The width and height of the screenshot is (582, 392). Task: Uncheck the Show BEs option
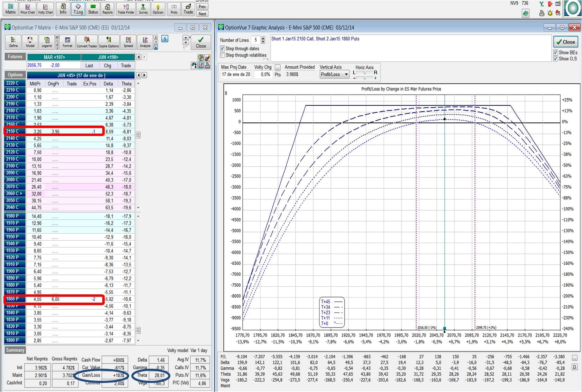555,52
